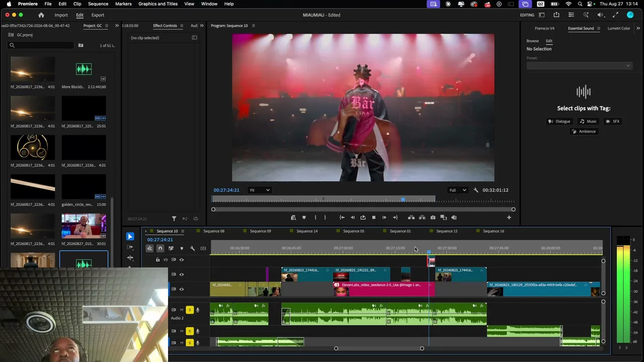Click the blue timeline playhead marker on the ruler
This screenshot has width=644, height=362.
429,252
